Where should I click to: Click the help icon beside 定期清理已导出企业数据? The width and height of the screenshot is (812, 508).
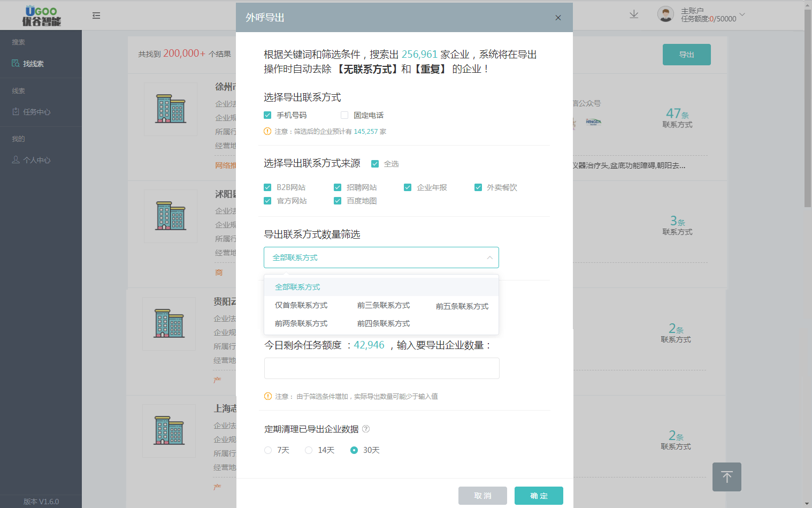pyautogui.click(x=366, y=429)
